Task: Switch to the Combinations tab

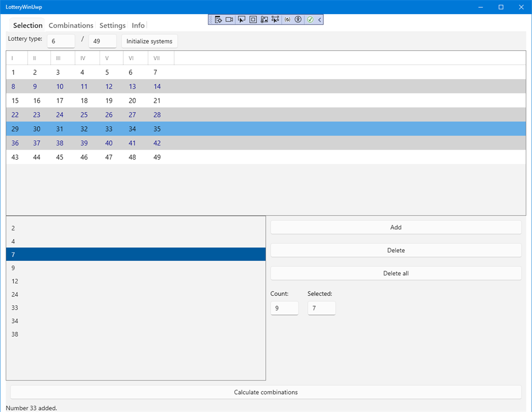Action: coord(71,25)
